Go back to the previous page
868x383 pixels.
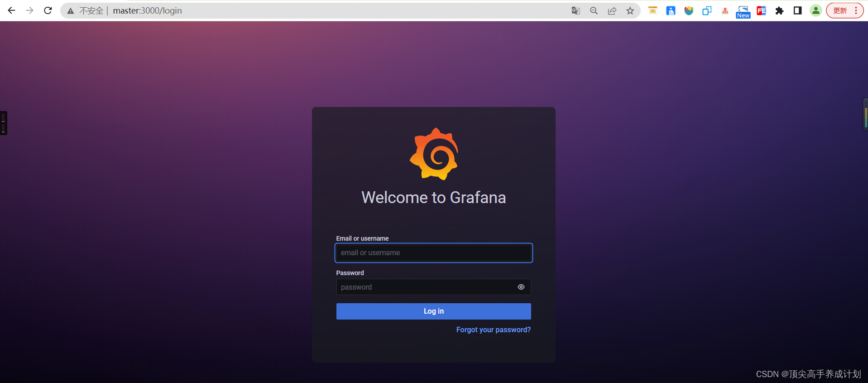(x=11, y=10)
